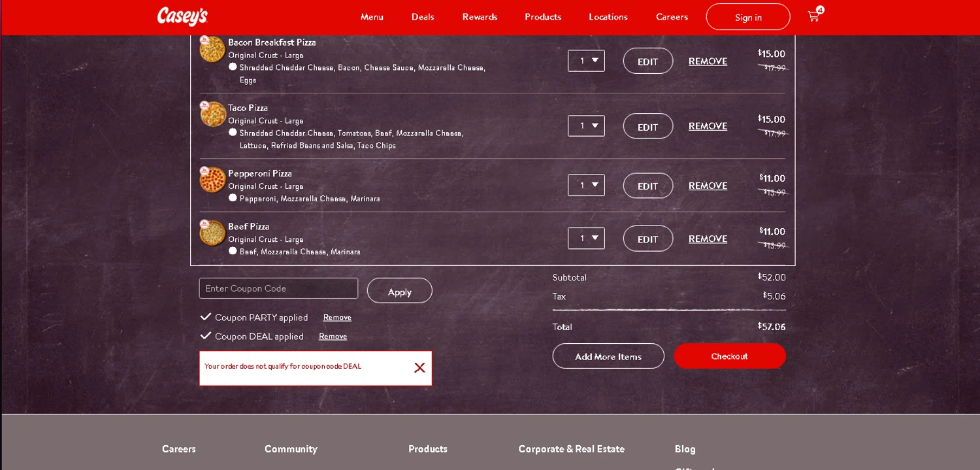The image size is (980, 470).
Task: Remove the Taco Pizza from cart
Action: (x=708, y=126)
